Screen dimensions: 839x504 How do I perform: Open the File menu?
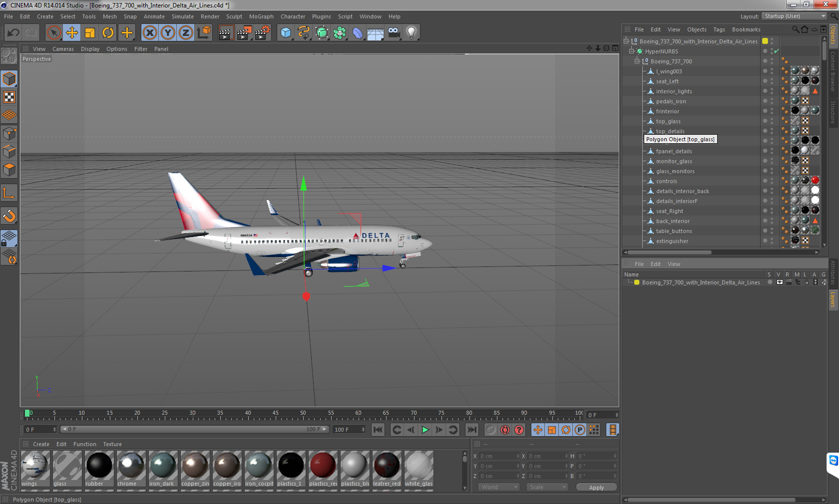8,16
